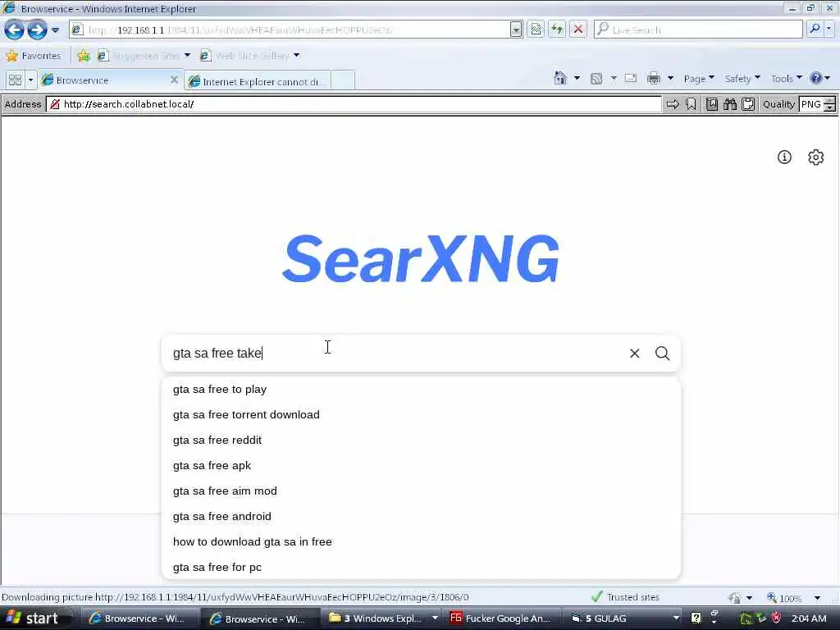
Task: Click the SearXNG logo
Action: point(421,258)
